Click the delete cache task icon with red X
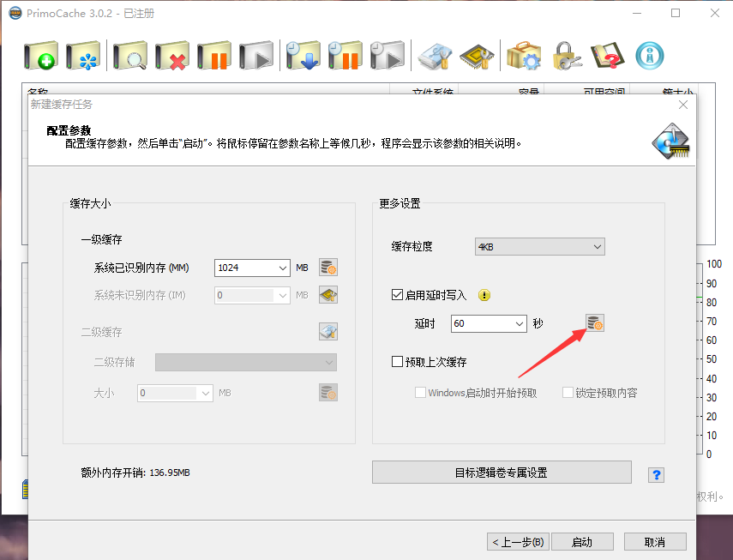This screenshot has width=733, height=560. pos(172,56)
